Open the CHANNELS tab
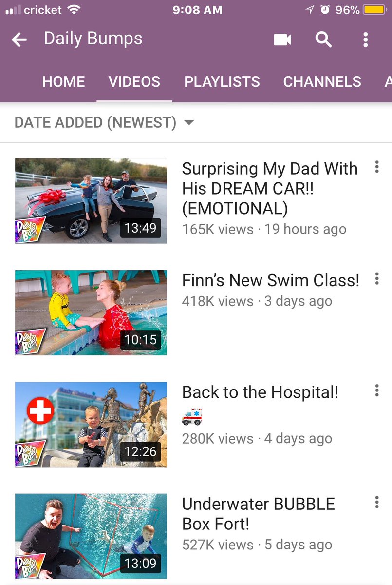The height and width of the screenshot is (585, 392). pyautogui.click(x=322, y=81)
